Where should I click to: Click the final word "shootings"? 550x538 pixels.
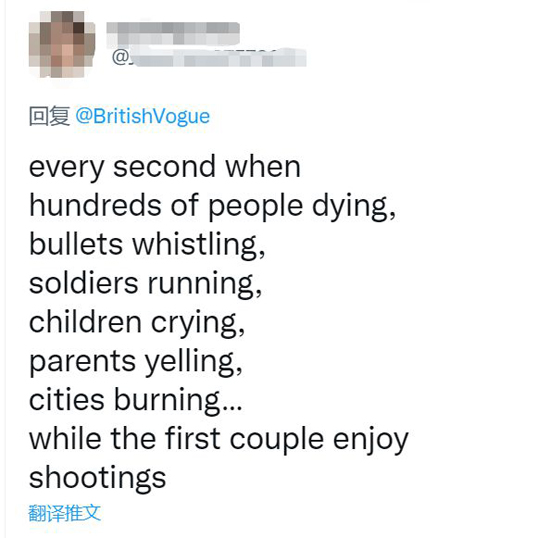click(x=98, y=479)
